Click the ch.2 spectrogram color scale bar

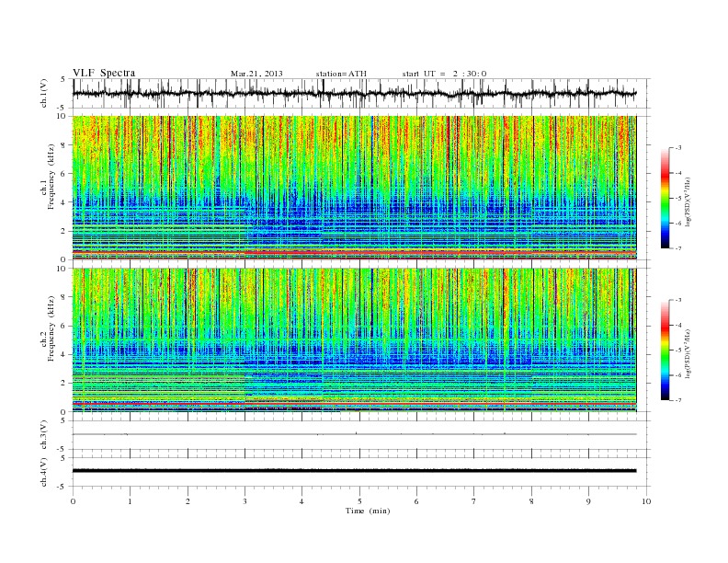665,350
